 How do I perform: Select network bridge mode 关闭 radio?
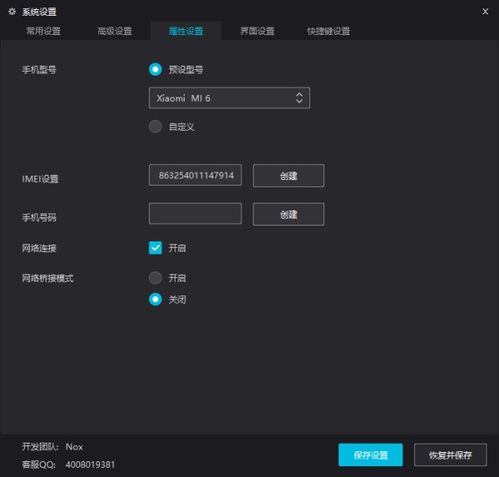coord(155,299)
